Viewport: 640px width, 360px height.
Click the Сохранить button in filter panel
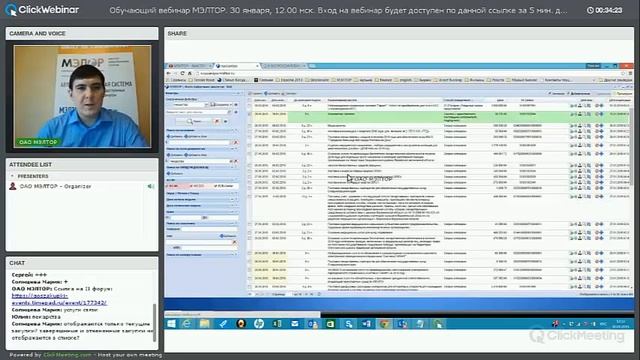pyautogui.click(x=221, y=105)
